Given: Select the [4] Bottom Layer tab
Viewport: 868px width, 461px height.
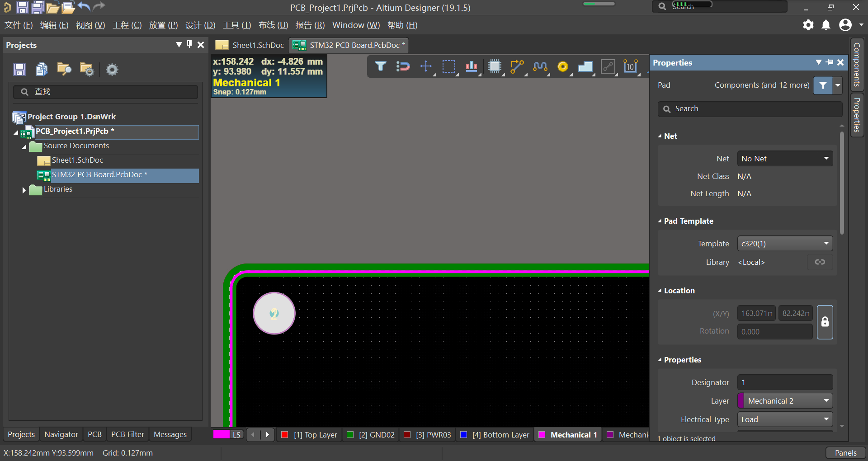Looking at the screenshot, I should click(x=495, y=435).
